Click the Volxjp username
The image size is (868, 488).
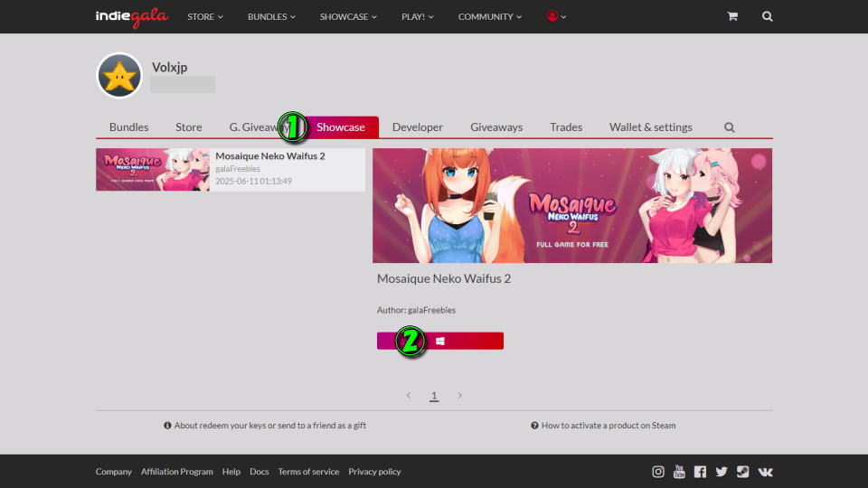pyautogui.click(x=169, y=68)
